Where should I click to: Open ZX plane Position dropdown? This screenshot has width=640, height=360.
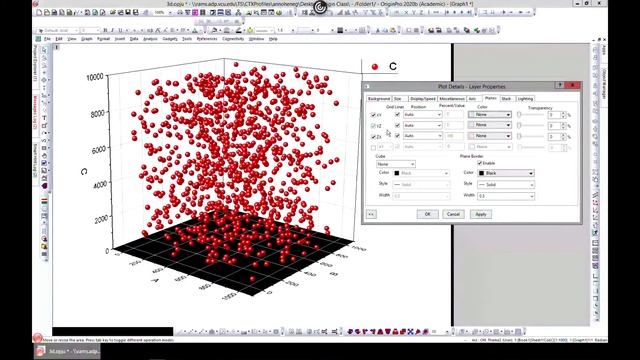(x=422, y=136)
